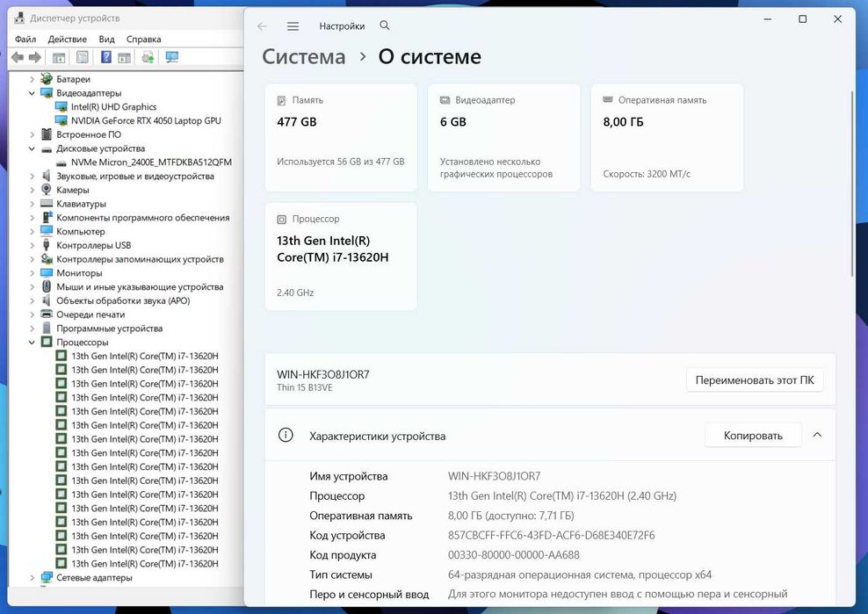Select NVMe Micron_2400E_MTFDKBA512QFM disk
868x614 pixels.
pyautogui.click(x=151, y=163)
